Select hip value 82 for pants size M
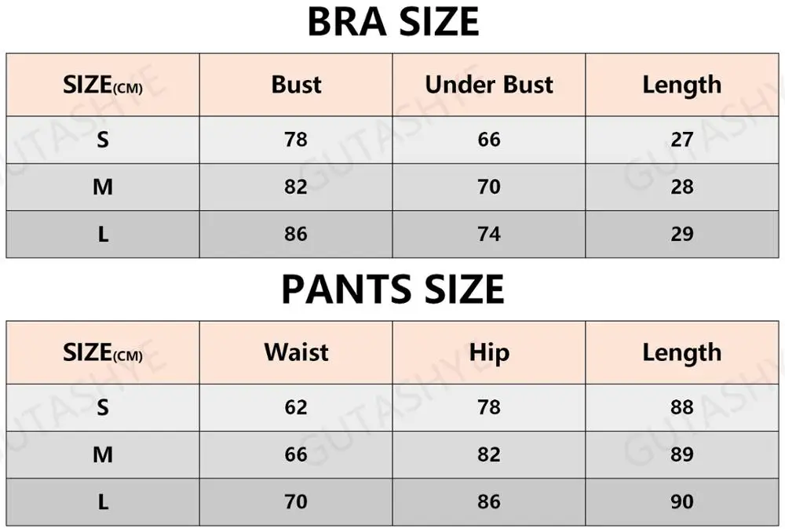Image resolution: width=785 pixels, height=532 pixels. pyautogui.click(x=489, y=454)
